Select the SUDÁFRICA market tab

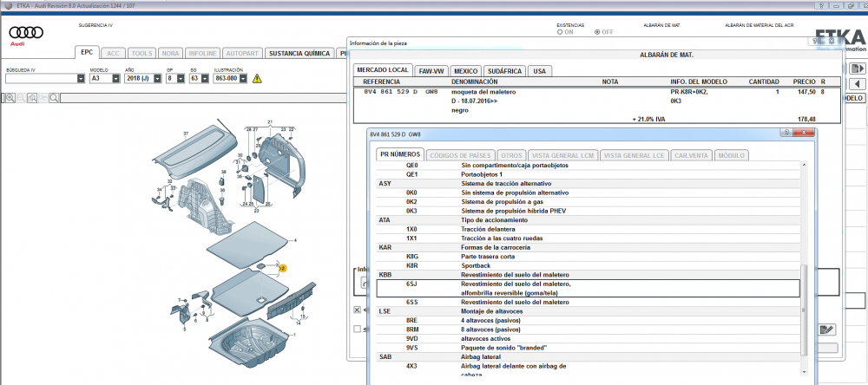(x=504, y=71)
